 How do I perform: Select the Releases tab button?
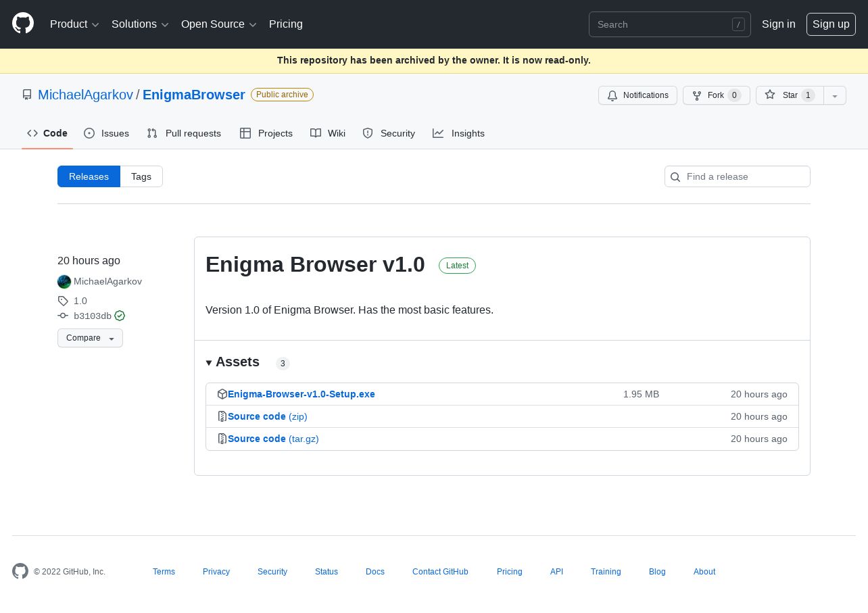89,176
